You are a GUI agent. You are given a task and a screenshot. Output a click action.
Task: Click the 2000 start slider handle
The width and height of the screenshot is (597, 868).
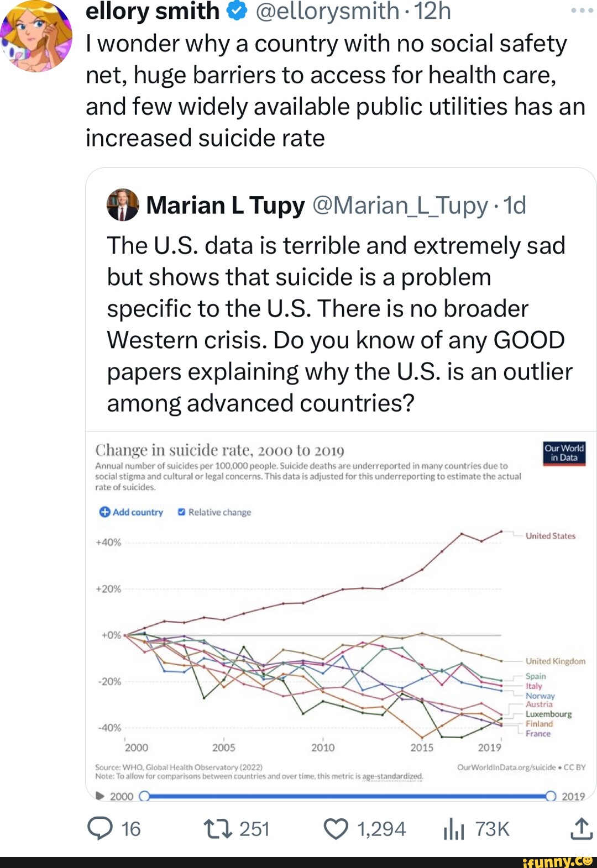pos(144,796)
